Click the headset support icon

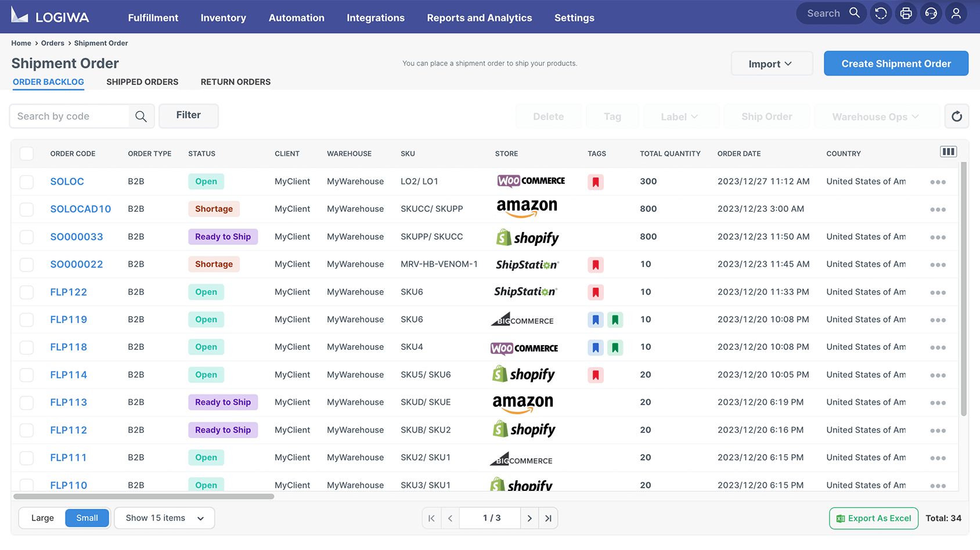931,13
